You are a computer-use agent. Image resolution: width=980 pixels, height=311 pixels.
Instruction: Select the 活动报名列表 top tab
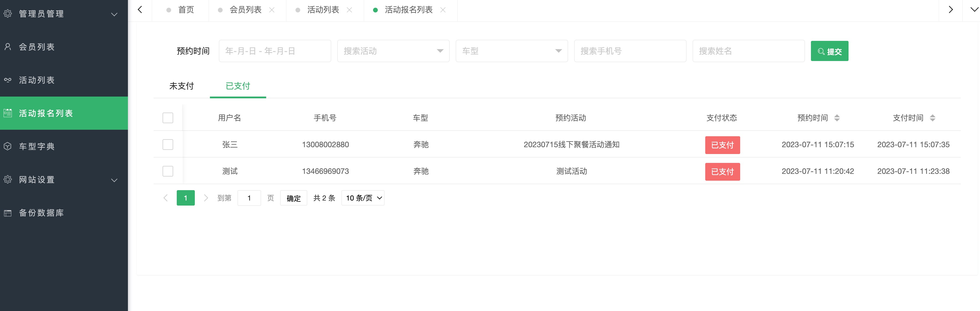coord(409,10)
